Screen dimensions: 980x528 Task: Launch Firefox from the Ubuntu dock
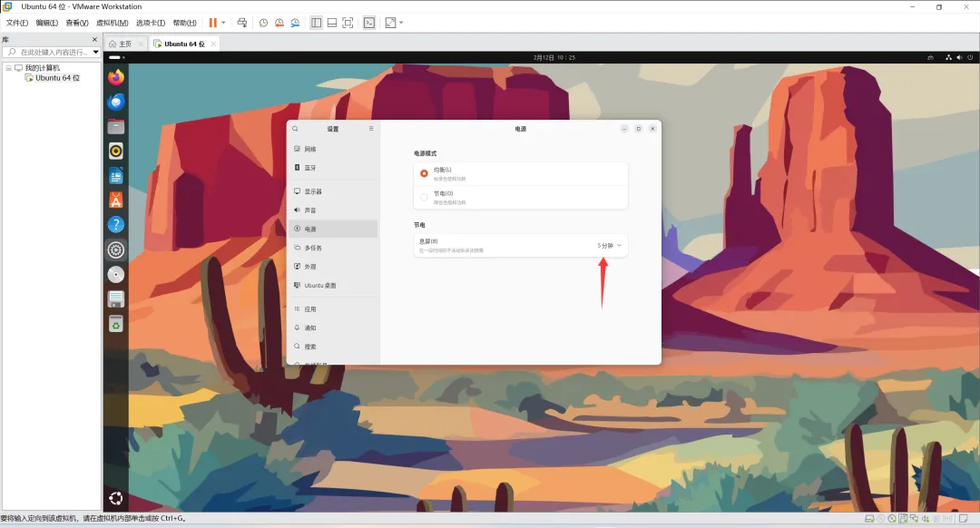click(x=115, y=77)
